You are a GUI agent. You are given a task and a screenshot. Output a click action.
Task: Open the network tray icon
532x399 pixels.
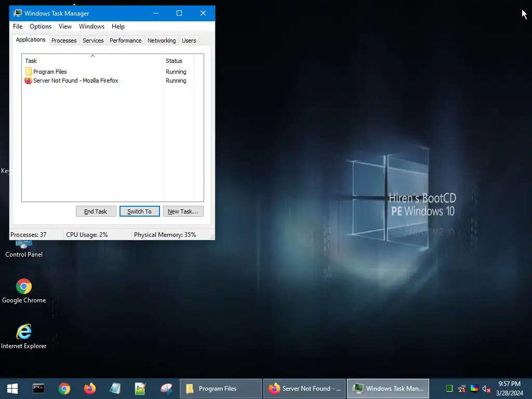(x=462, y=389)
